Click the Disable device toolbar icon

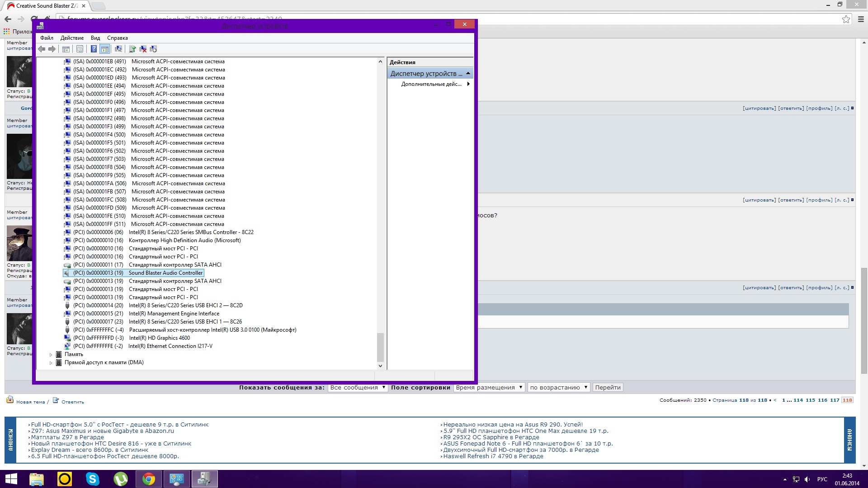click(153, 49)
